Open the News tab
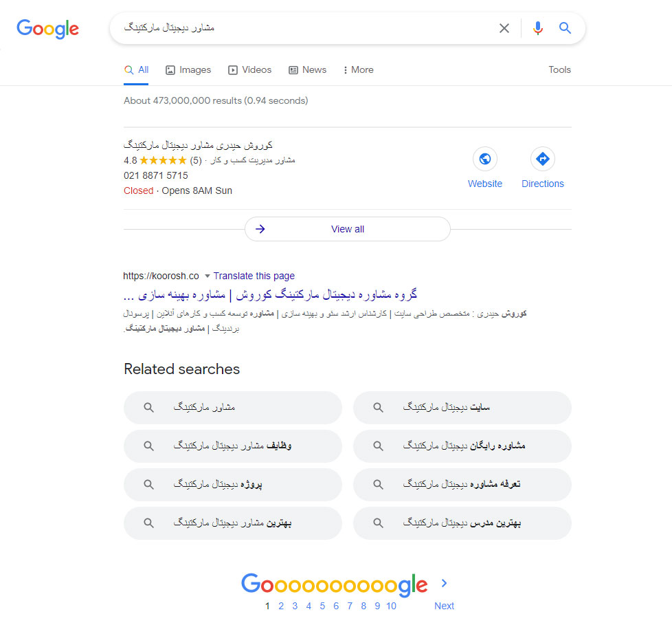 pos(307,69)
